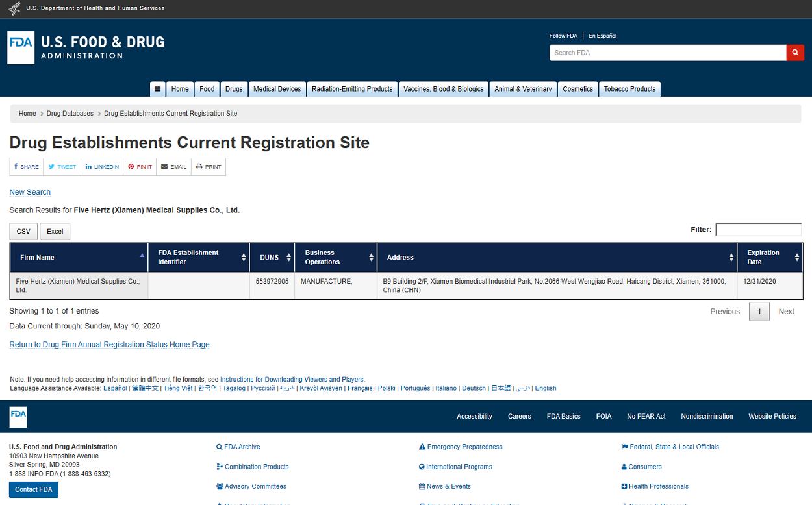
Task: Sort by Address column
Action: [x=557, y=258]
